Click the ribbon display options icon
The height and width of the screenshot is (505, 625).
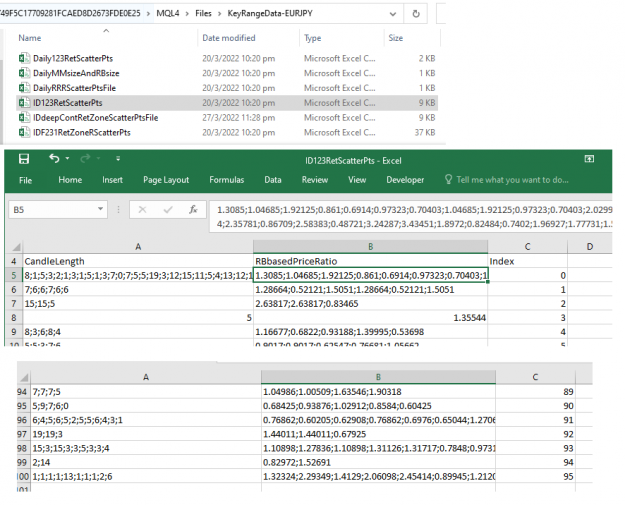[x=589, y=159]
